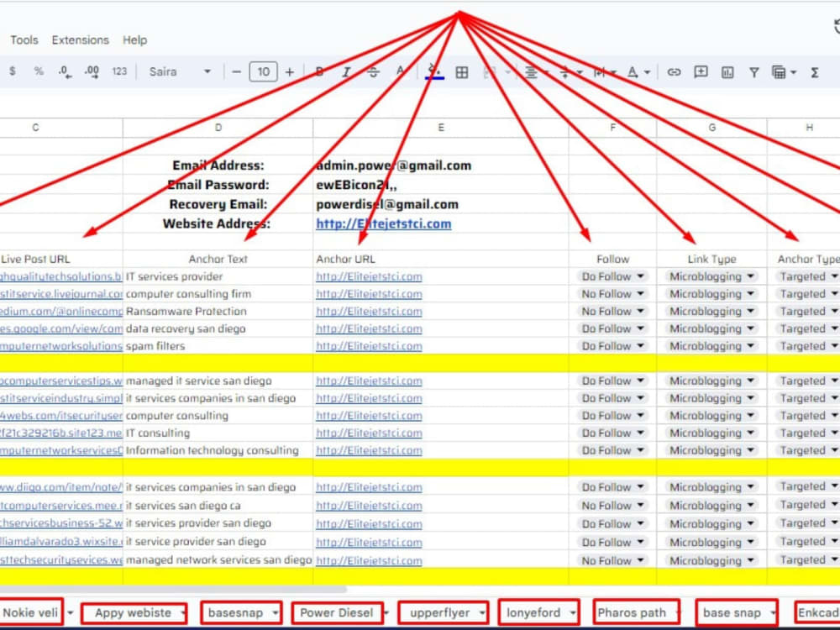Viewport: 840px width, 630px height.
Task: Switch to the Pharos path sheet tab
Action: click(637, 613)
